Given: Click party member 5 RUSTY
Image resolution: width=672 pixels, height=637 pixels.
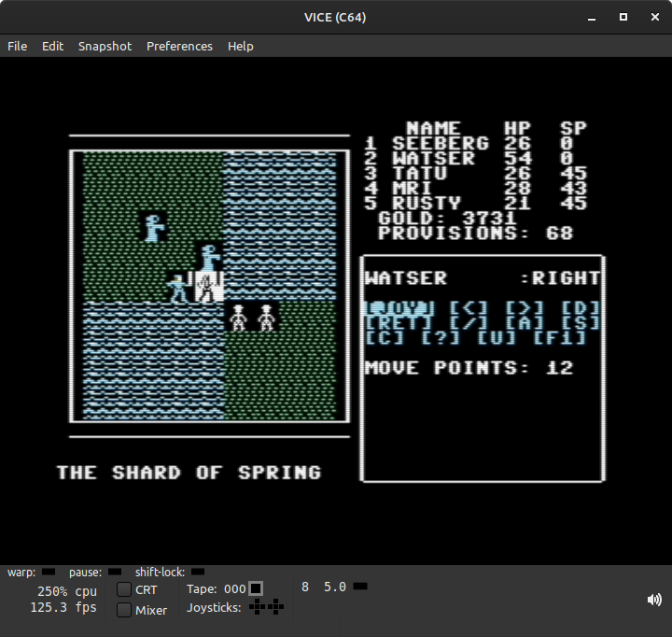Looking at the screenshot, I should (475, 203).
